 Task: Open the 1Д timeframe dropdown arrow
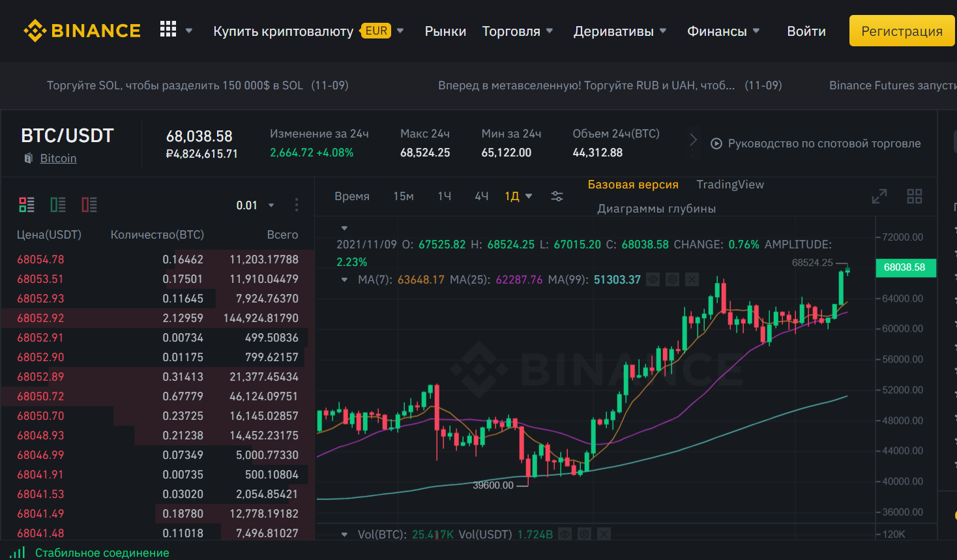(528, 195)
